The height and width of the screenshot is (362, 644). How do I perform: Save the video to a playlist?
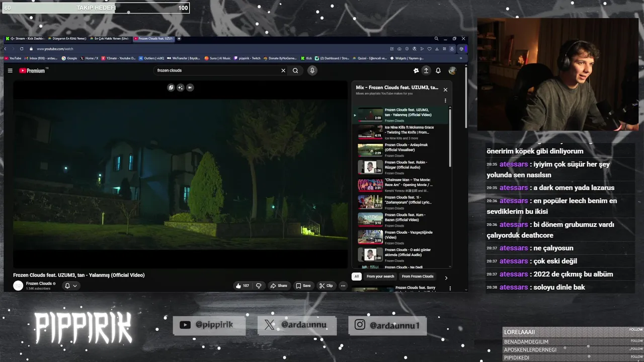pyautogui.click(x=303, y=286)
